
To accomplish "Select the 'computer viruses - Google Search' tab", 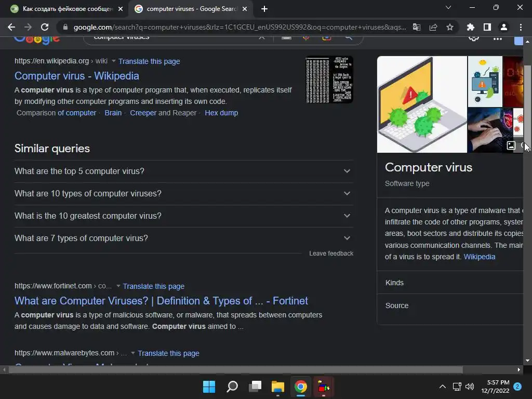I will (192, 9).
